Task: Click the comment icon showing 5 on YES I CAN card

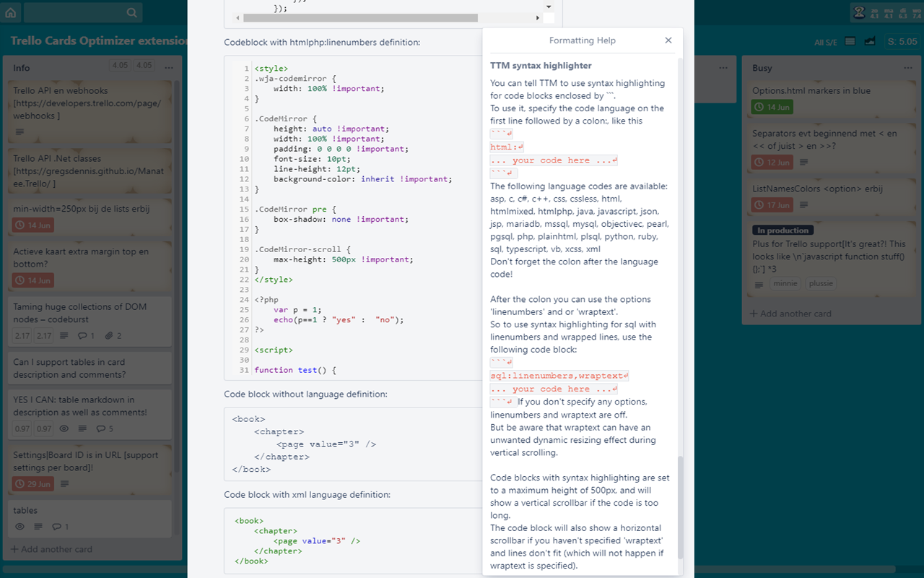Action: tap(102, 428)
